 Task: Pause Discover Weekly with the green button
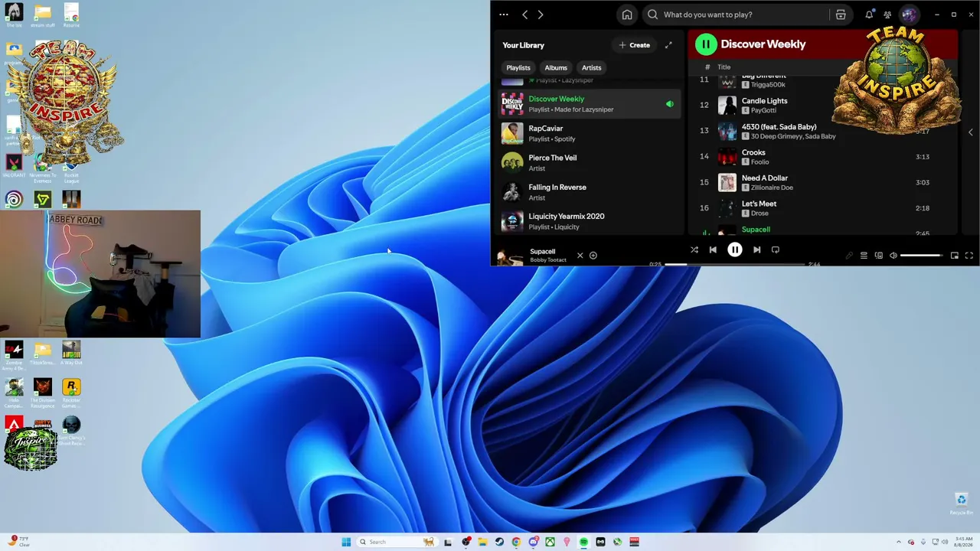tap(706, 44)
